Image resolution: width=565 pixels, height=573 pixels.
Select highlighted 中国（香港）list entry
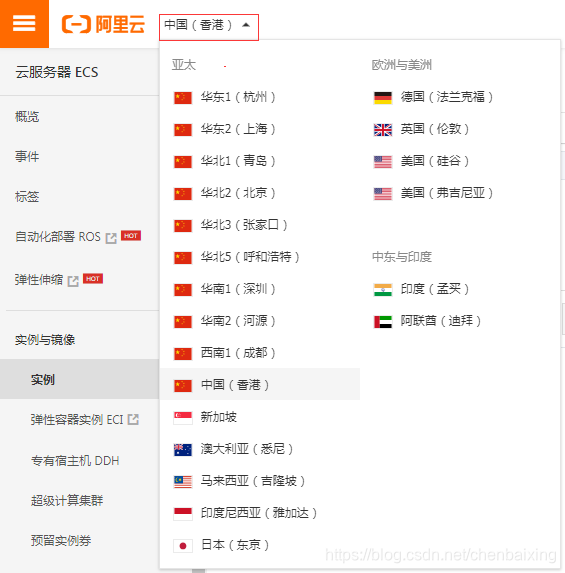260,385
